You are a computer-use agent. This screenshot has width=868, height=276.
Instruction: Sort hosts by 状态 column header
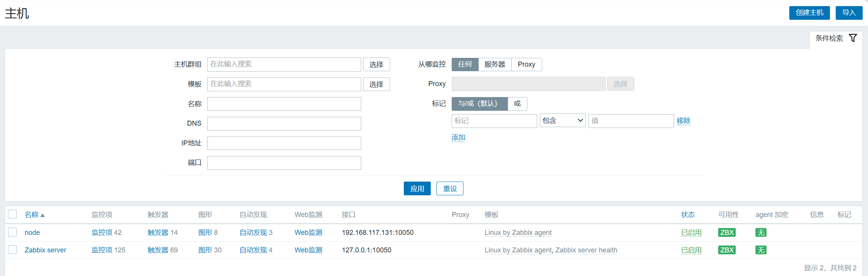click(688, 215)
